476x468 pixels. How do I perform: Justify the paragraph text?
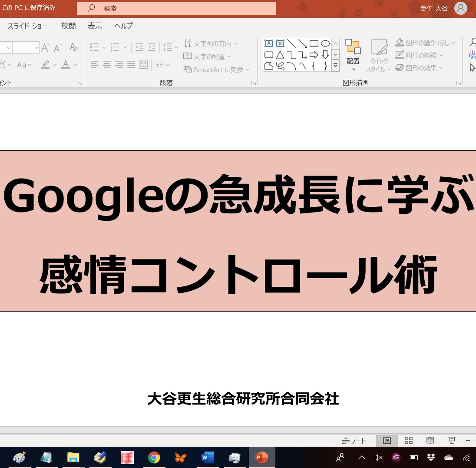pos(131,64)
